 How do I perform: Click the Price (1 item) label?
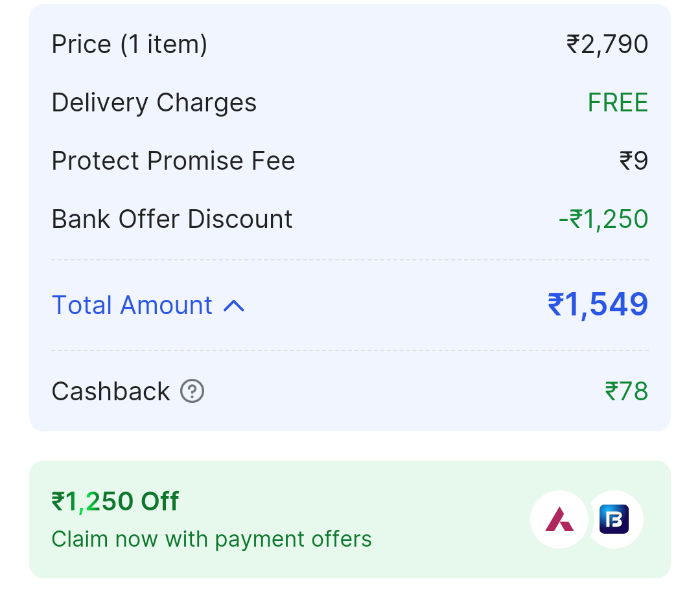[x=130, y=44]
